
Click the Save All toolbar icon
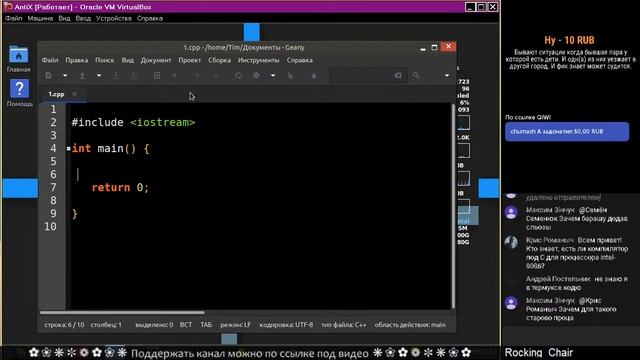134,76
